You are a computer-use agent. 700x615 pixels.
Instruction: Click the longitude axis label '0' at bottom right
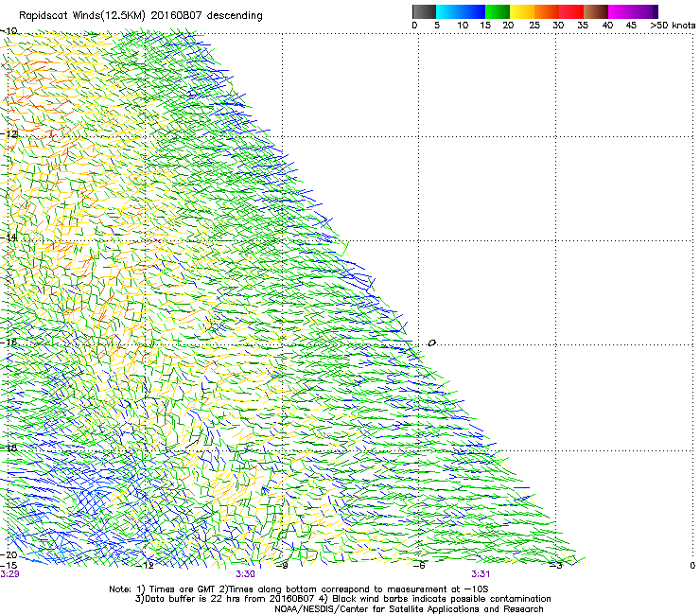point(692,566)
